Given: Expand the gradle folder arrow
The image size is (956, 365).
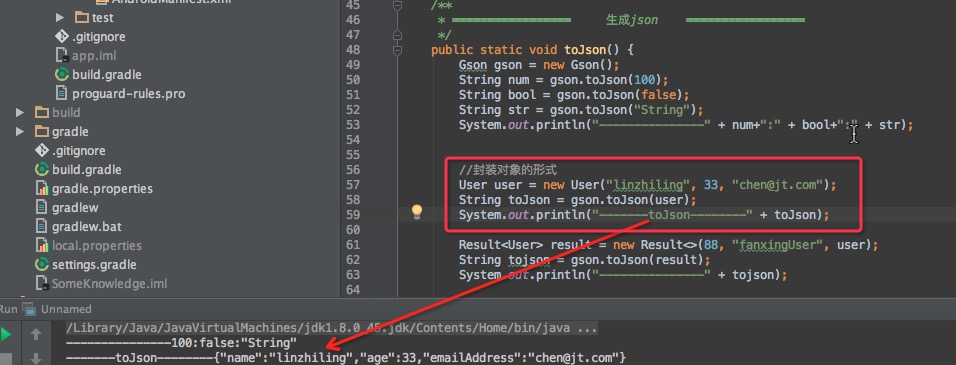Looking at the screenshot, I should coord(20,132).
